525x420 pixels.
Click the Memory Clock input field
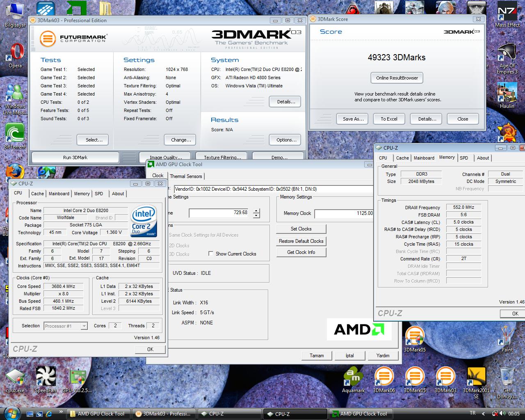[x=345, y=213]
